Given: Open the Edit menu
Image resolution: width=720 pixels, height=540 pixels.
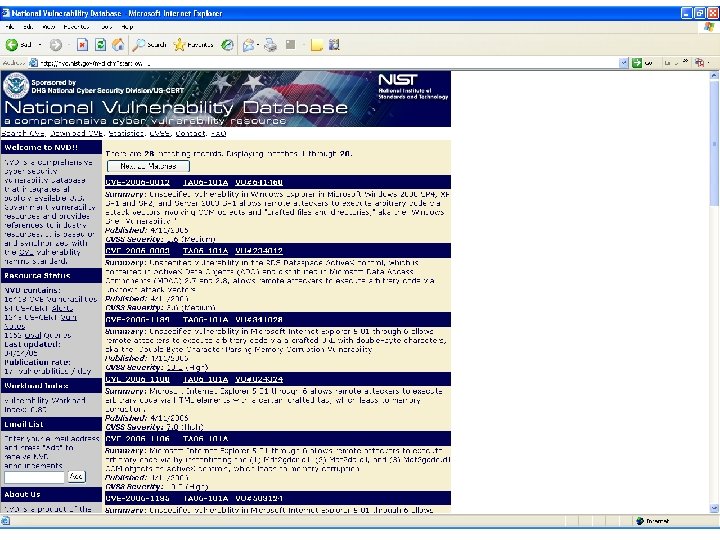Looking at the screenshot, I should coord(28,27).
